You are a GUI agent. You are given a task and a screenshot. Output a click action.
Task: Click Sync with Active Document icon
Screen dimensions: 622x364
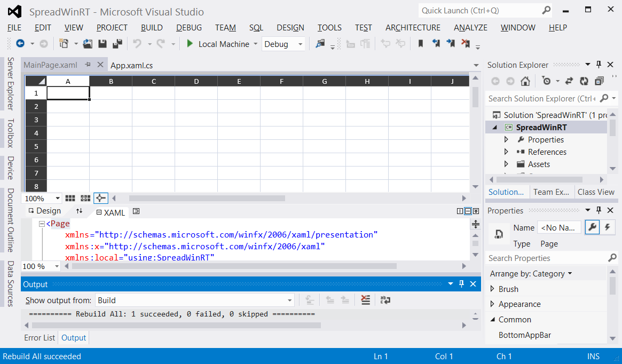tap(569, 81)
